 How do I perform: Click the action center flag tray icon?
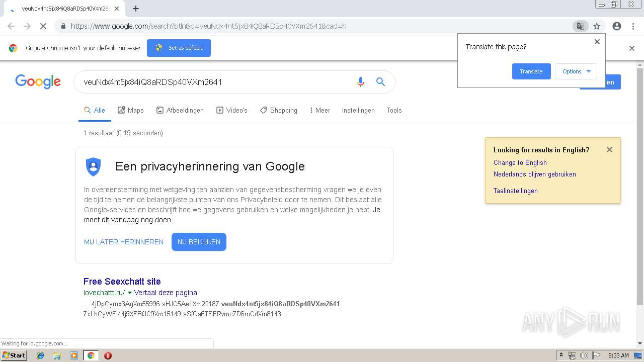tap(596, 355)
